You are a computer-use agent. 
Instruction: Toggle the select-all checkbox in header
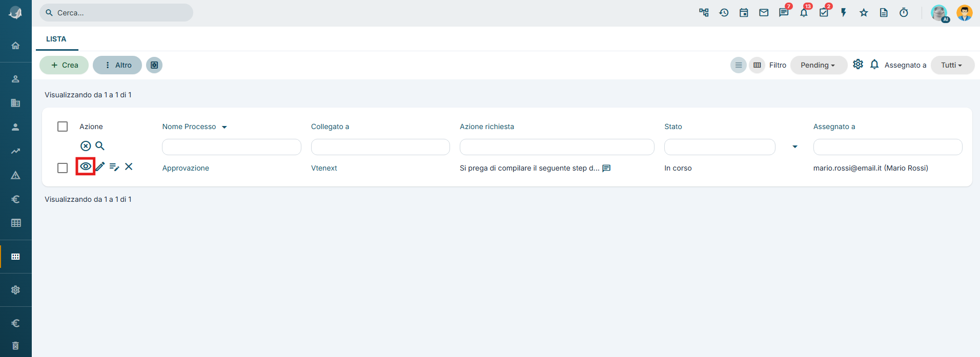[x=63, y=127]
